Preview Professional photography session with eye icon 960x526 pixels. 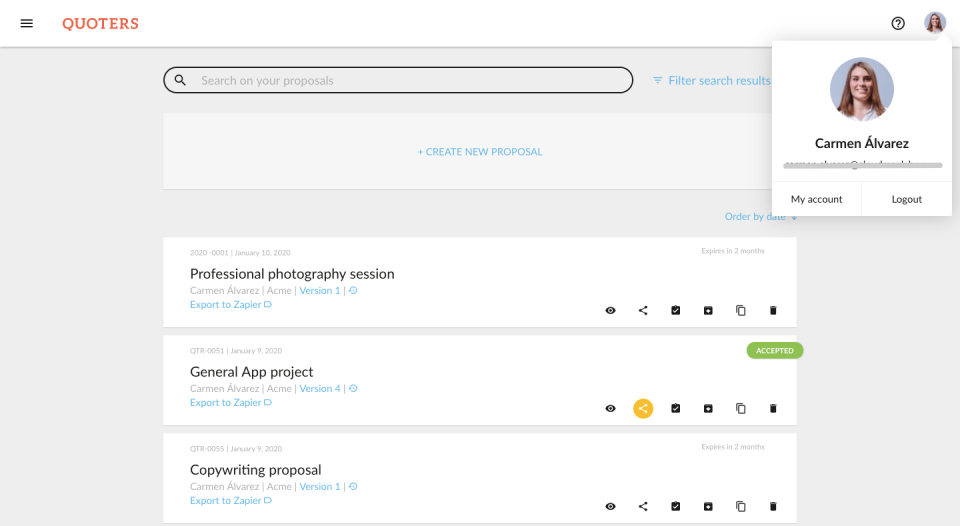click(x=610, y=311)
